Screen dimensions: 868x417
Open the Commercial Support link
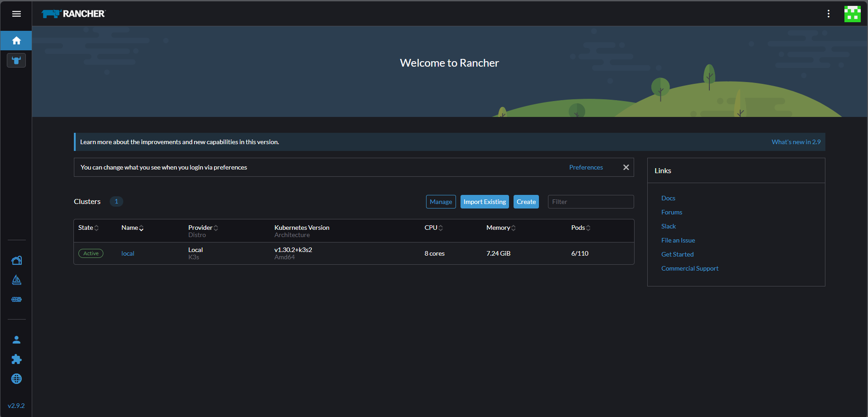(x=690, y=268)
